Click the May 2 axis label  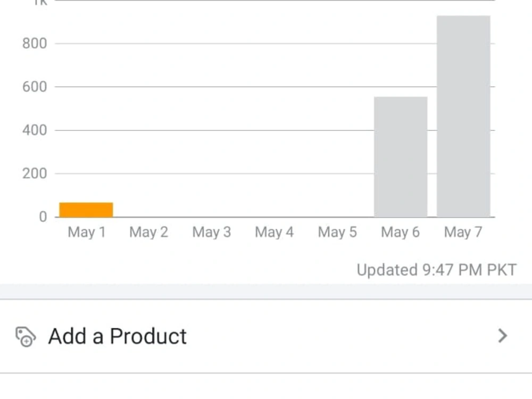coord(148,232)
